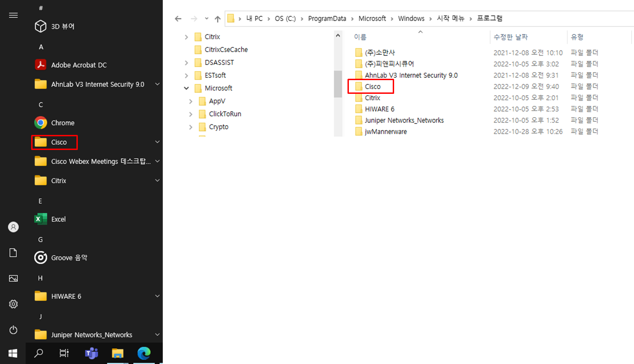Open the user account icon

13,227
